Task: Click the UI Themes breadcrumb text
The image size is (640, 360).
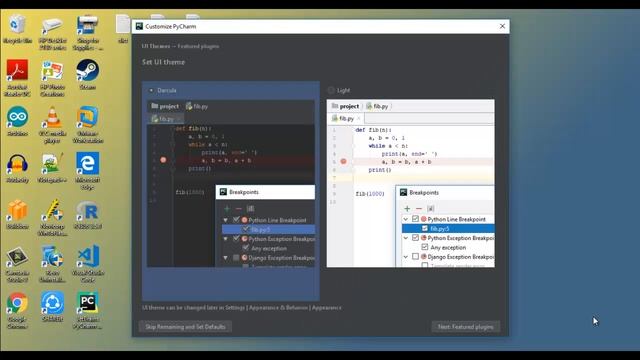Action: point(156,46)
